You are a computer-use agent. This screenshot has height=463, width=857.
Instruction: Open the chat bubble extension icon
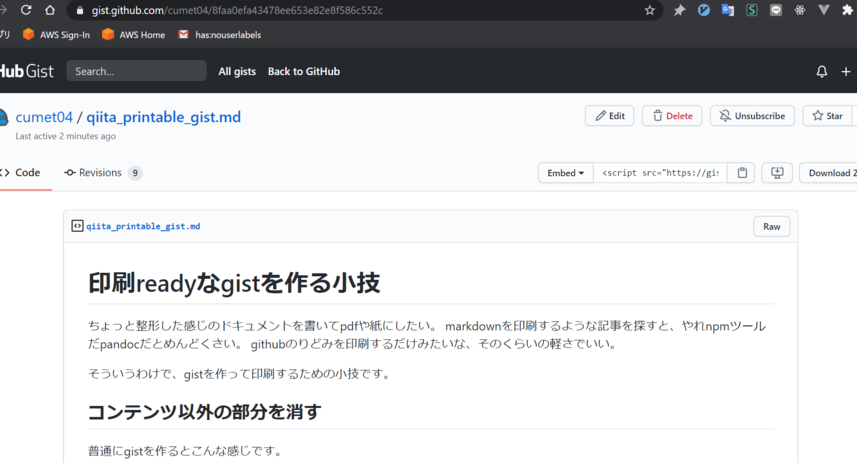pos(776,10)
